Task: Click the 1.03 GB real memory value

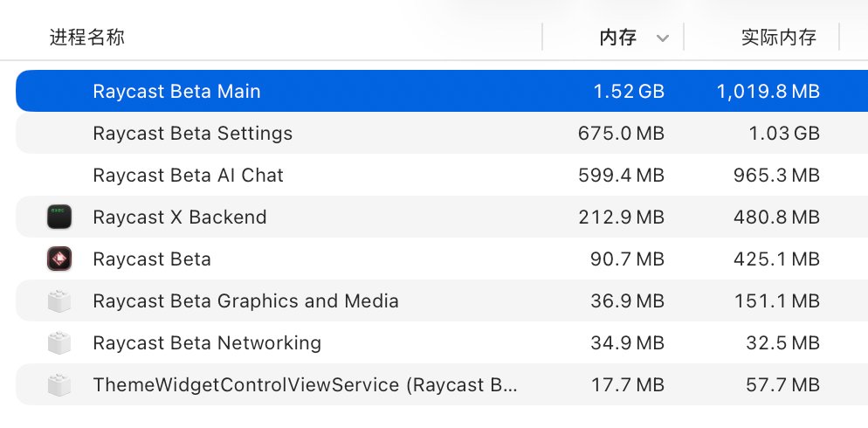Action: tap(784, 134)
